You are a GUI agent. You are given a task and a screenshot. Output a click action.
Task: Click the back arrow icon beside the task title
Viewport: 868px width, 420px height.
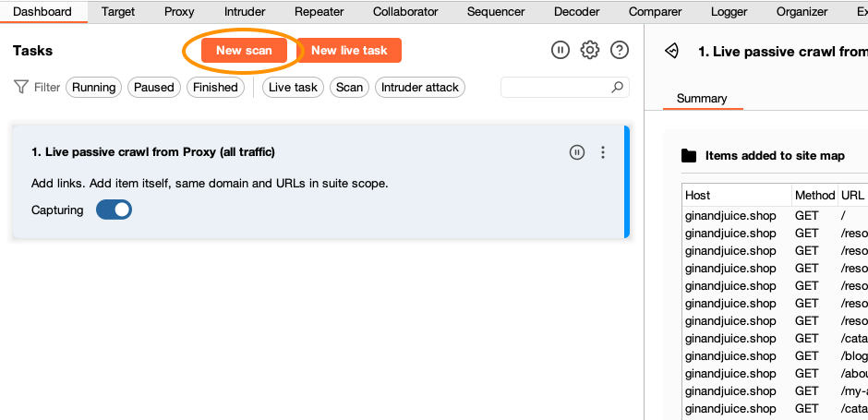tap(671, 52)
